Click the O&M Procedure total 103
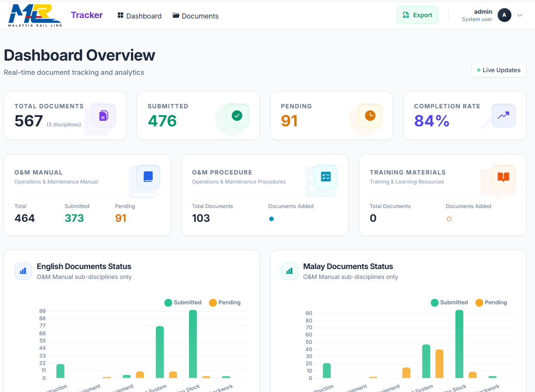Image resolution: width=535 pixels, height=392 pixels. pyautogui.click(x=201, y=218)
